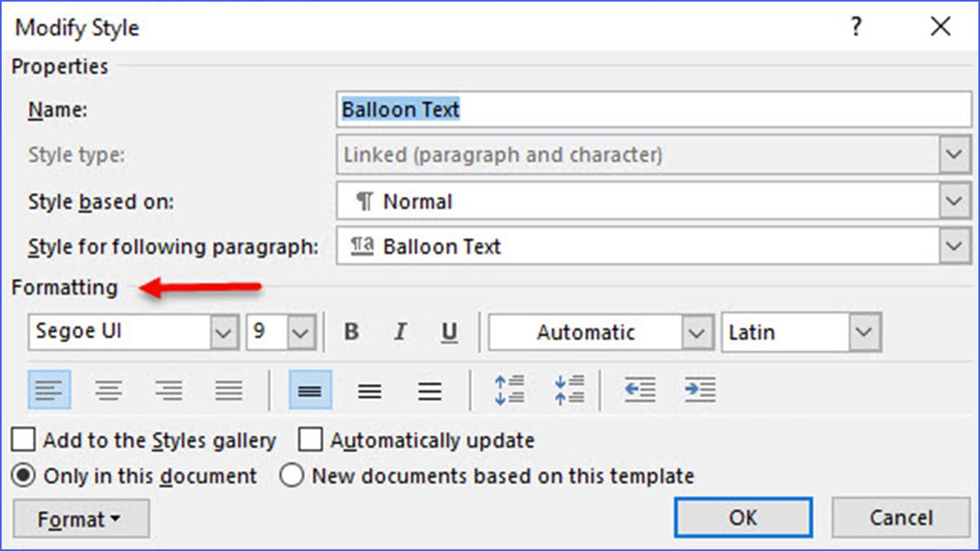980x551 pixels.
Task: Open the font name dropdown
Action: [224, 331]
